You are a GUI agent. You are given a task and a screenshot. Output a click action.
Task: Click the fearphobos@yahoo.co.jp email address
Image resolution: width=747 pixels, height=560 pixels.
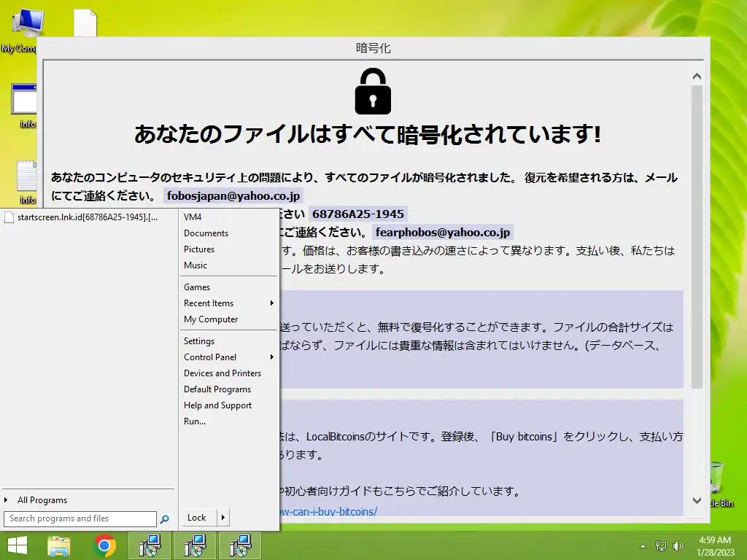pyautogui.click(x=443, y=233)
